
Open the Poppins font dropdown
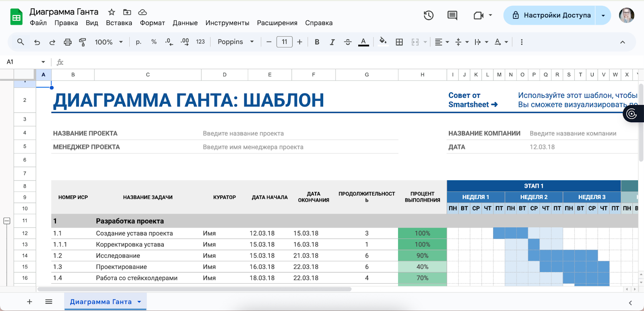[235, 42]
